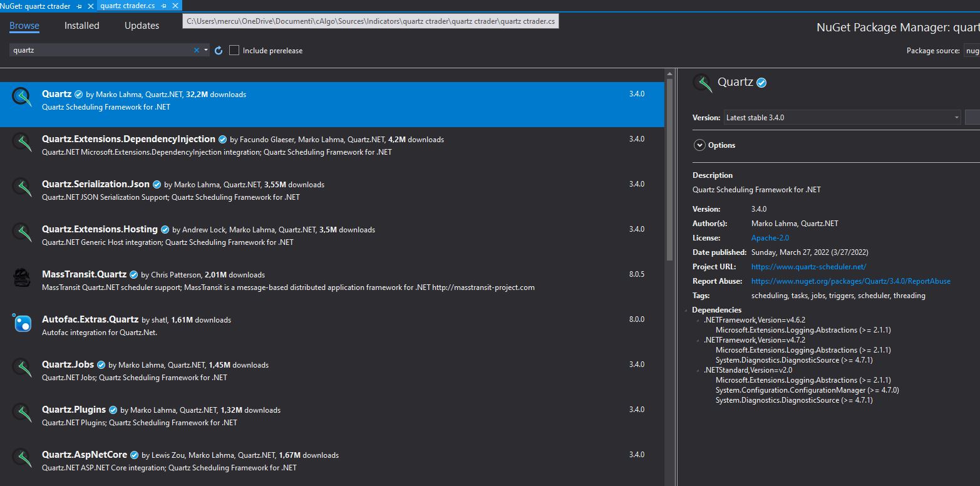Open the quartz-scheduler.net project URL

point(808,267)
